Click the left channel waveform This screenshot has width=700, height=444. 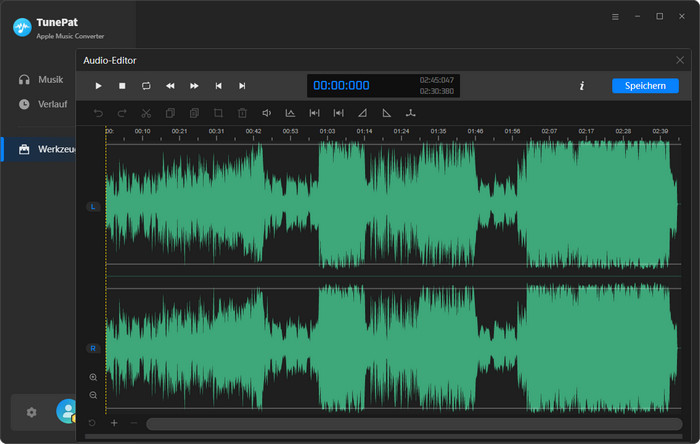tap(393, 204)
